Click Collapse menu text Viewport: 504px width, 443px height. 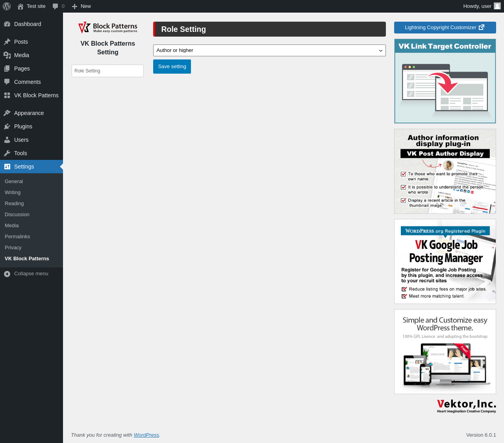point(31,274)
